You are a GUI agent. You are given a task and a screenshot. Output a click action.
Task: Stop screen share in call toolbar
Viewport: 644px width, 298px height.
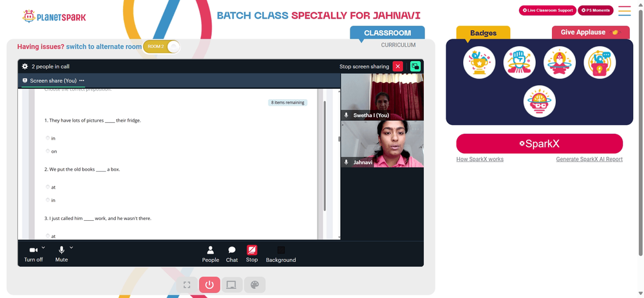[252, 254]
